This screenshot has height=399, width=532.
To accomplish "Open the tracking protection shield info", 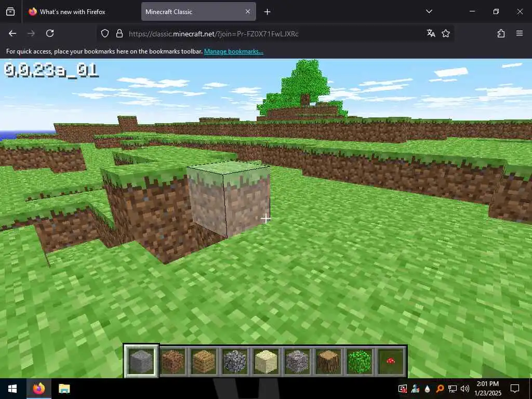I will 105,33.
